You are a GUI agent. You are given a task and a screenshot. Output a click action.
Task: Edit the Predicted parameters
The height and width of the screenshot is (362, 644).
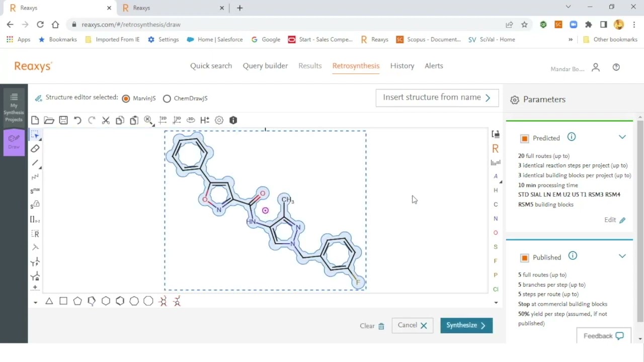click(x=615, y=220)
